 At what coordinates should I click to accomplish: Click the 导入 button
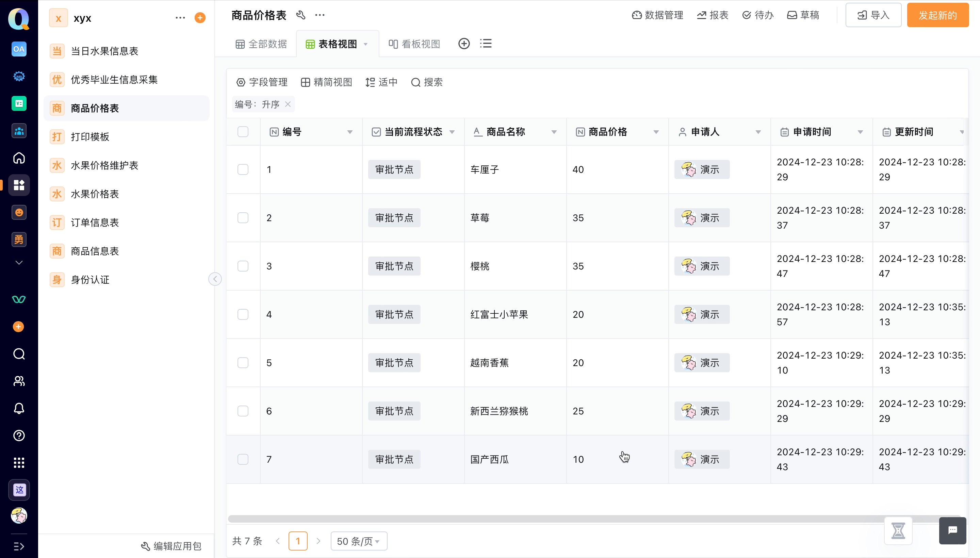pyautogui.click(x=873, y=15)
